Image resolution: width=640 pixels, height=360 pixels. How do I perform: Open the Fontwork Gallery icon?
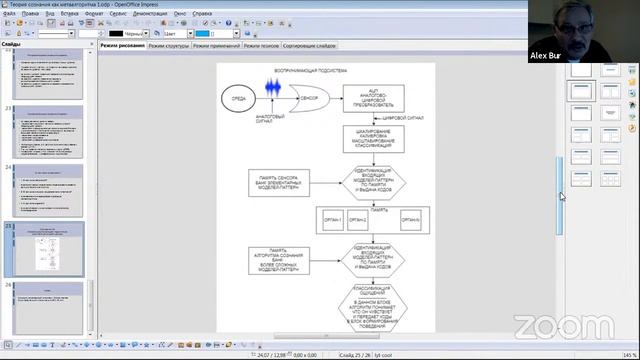pos(180,345)
